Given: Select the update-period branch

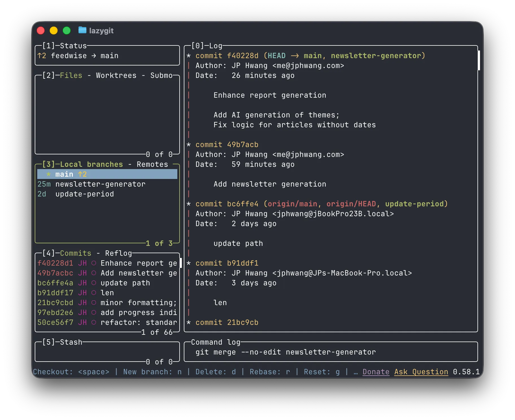Looking at the screenshot, I should (84, 194).
